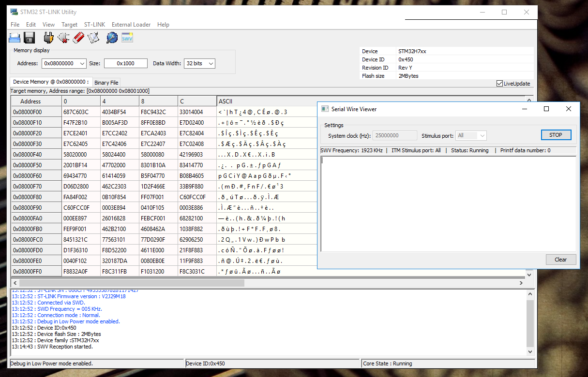Select address row 0x08000F40
588x377 pixels.
click(x=36, y=155)
